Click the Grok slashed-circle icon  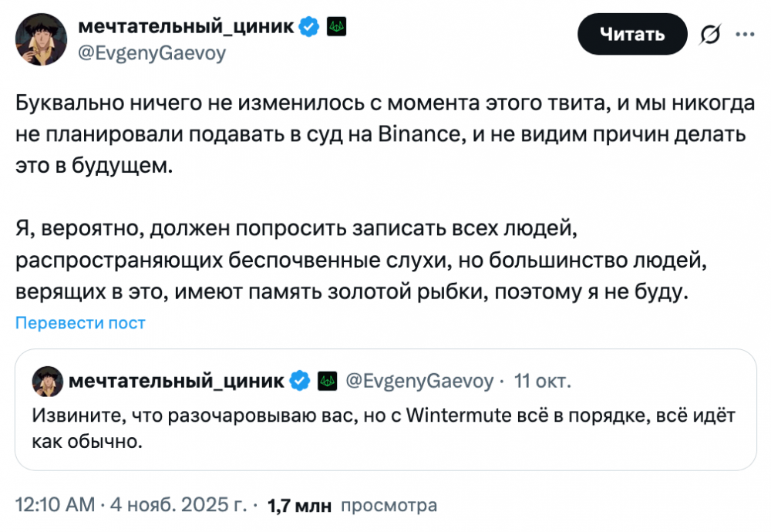coord(709,35)
